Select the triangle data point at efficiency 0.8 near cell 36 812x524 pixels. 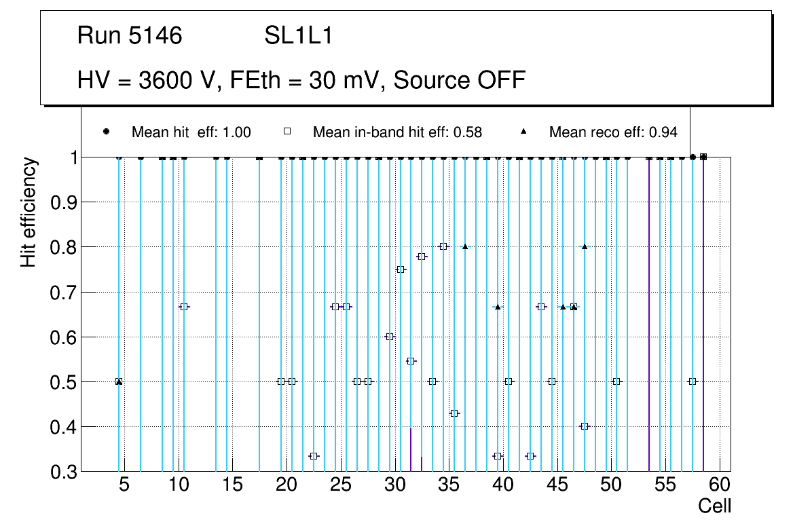(x=465, y=246)
